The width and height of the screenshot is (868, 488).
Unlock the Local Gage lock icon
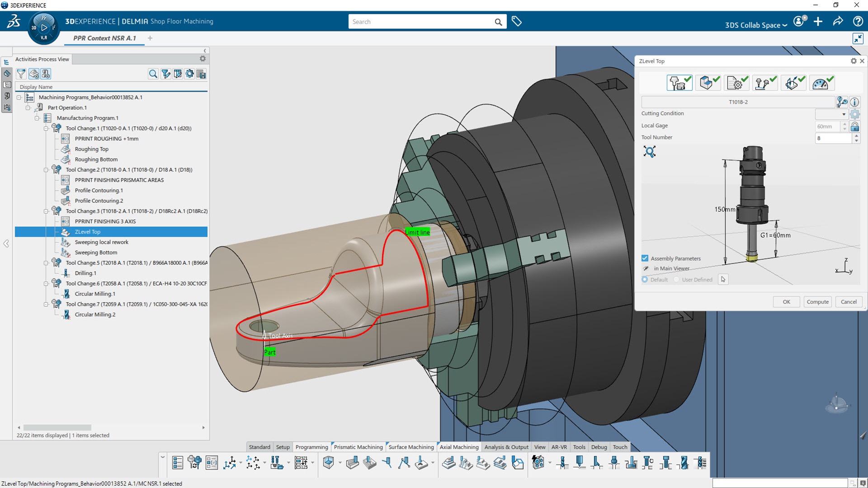[x=854, y=127]
